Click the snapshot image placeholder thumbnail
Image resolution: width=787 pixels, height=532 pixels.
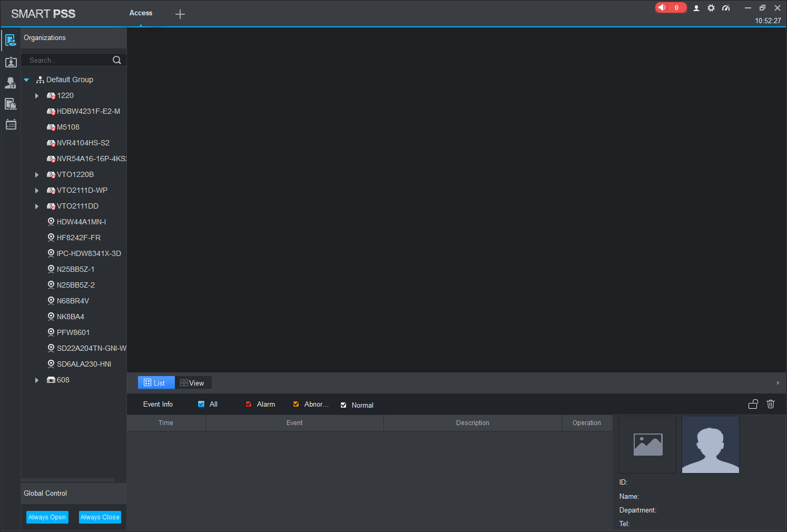coord(647,445)
